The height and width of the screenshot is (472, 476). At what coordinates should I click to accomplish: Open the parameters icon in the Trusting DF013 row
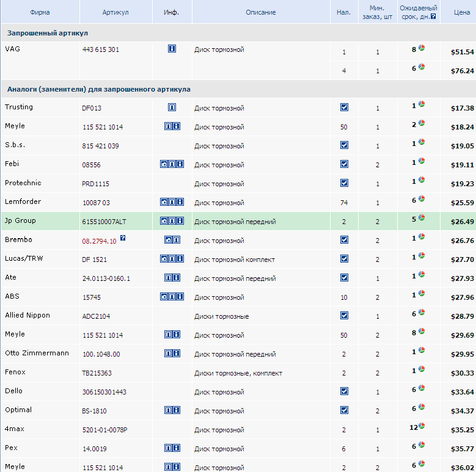pyautogui.click(x=172, y=107)
